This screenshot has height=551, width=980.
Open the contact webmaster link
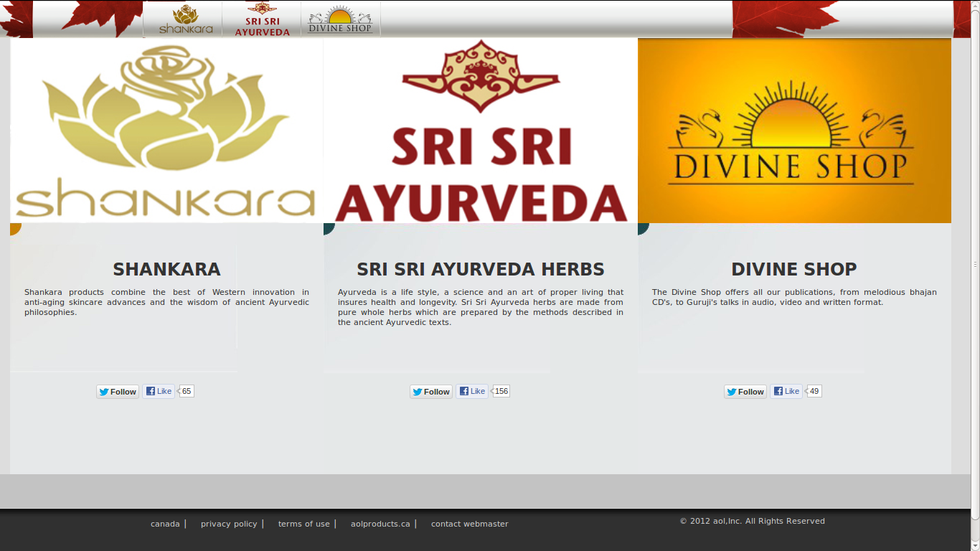(470, 524)
